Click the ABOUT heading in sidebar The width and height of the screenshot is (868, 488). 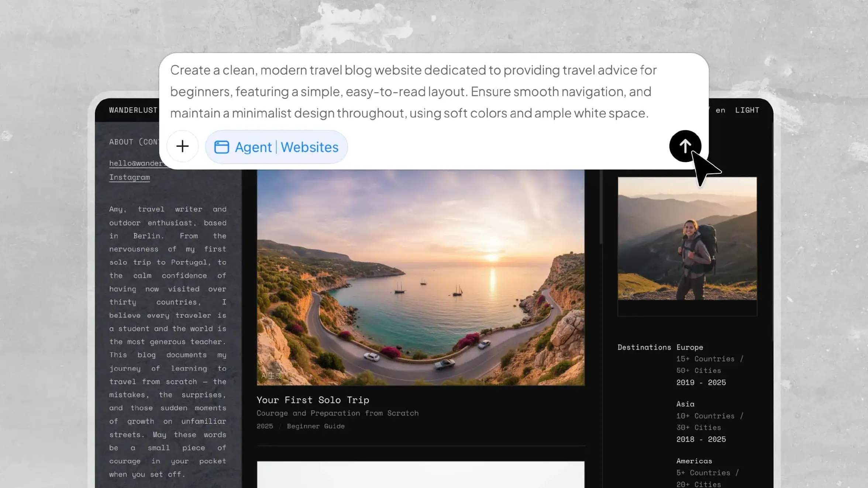[134, 142]
